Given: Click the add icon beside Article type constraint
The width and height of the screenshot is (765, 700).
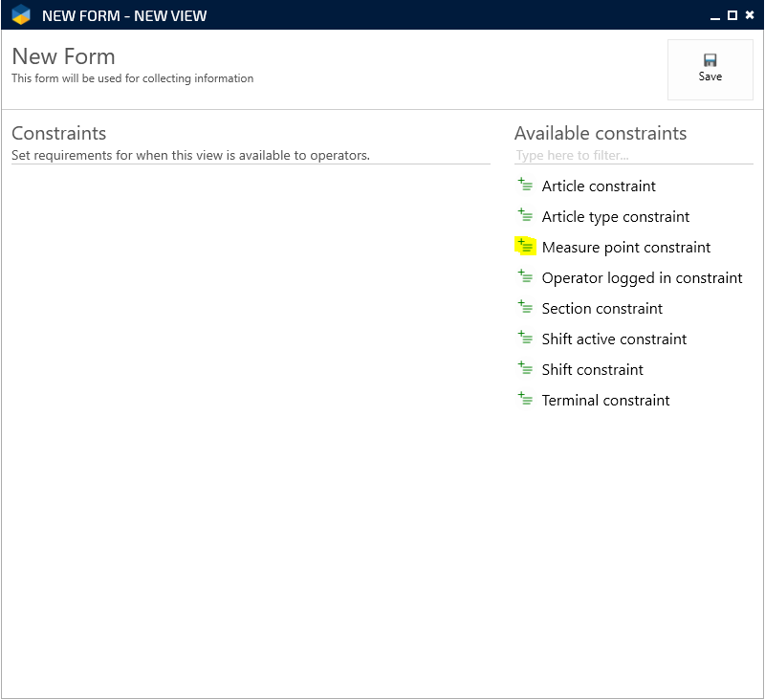Looking at the screenshot, I should [525, 216].
